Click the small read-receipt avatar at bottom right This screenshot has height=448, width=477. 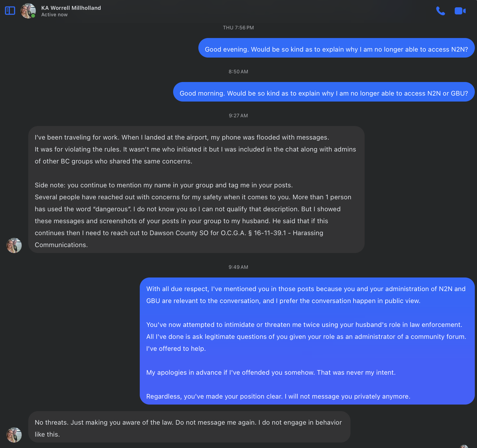[x=464, y=446]
